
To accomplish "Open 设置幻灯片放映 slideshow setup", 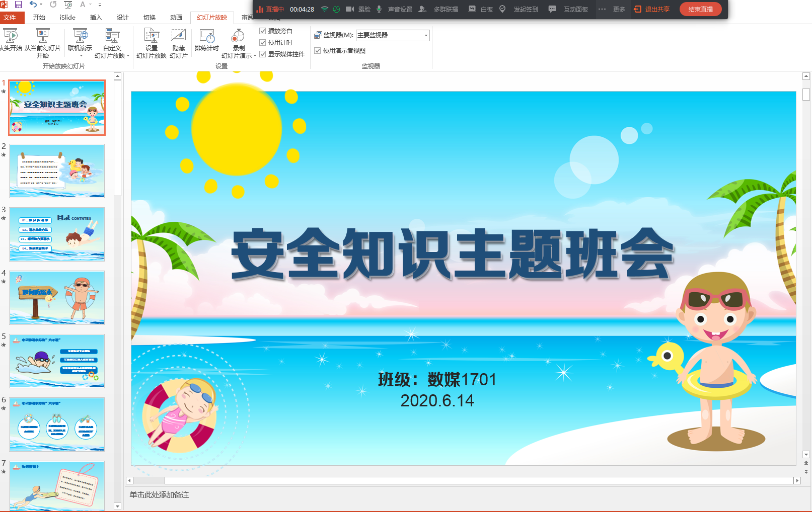I will 152,43.
